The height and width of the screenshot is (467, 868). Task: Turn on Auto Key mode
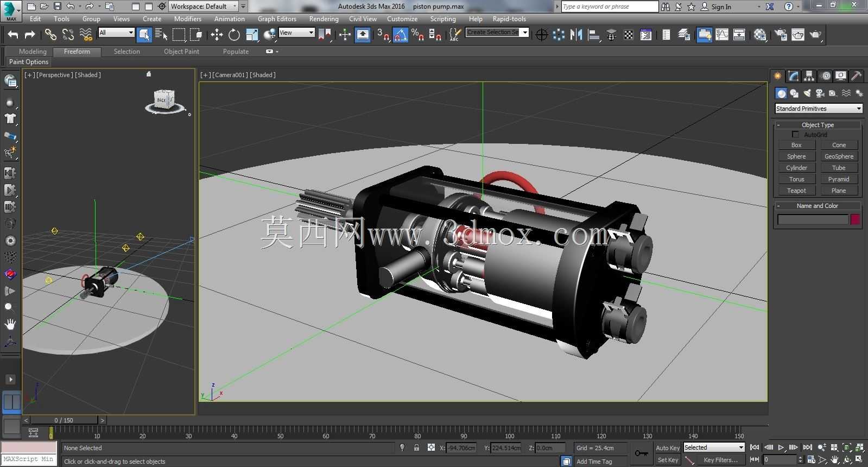click(x=667, y=448)
